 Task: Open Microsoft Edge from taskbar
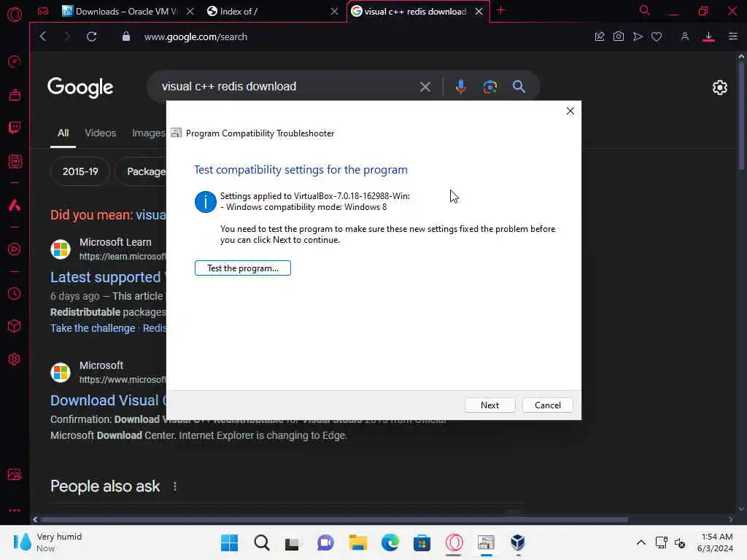point(390,542)
